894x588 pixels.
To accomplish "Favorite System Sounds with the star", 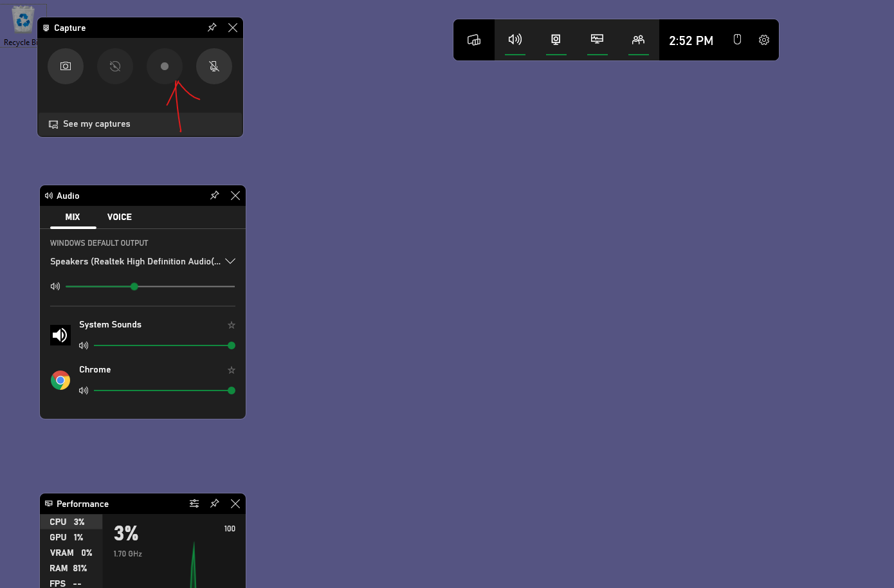I will pyautogui.click(x=232, y=326).
